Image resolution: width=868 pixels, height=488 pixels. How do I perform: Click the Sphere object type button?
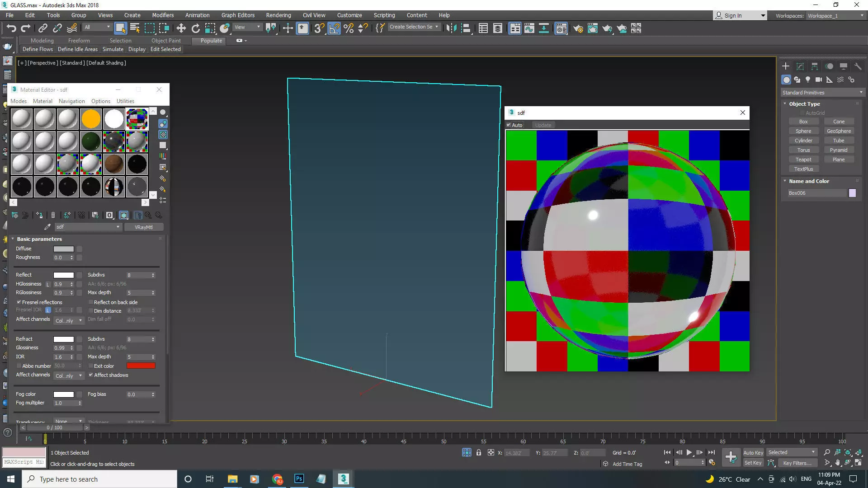803,131
